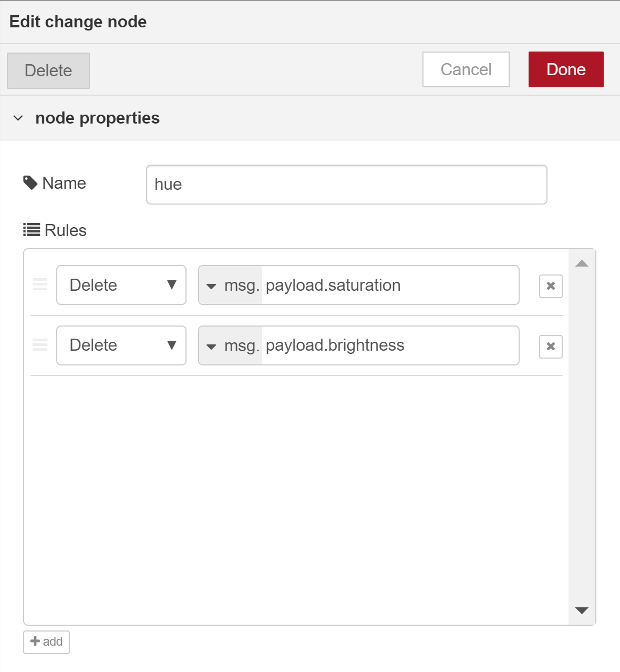Open the msg. type selector for payload.brightness
Viewport: 620px width, 672px height.
(x=231, y=345)
